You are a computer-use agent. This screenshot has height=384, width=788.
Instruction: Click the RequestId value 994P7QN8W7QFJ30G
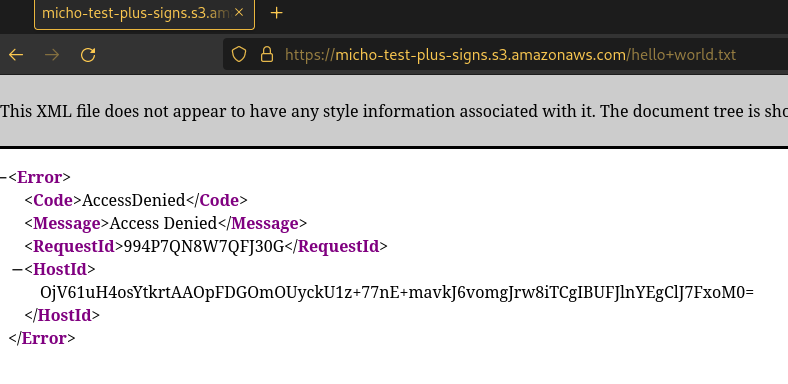coord(204,246)
